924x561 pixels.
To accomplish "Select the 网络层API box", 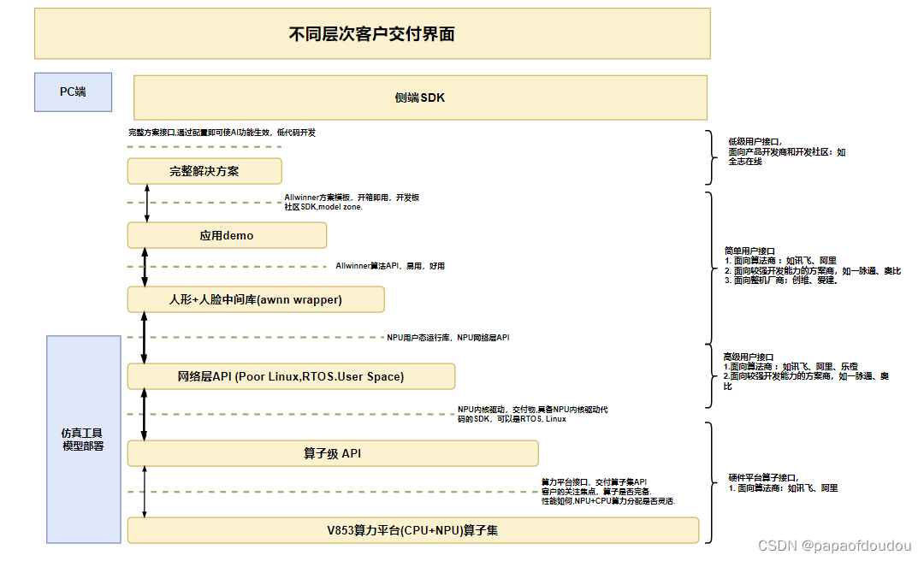I will (291, 376).
